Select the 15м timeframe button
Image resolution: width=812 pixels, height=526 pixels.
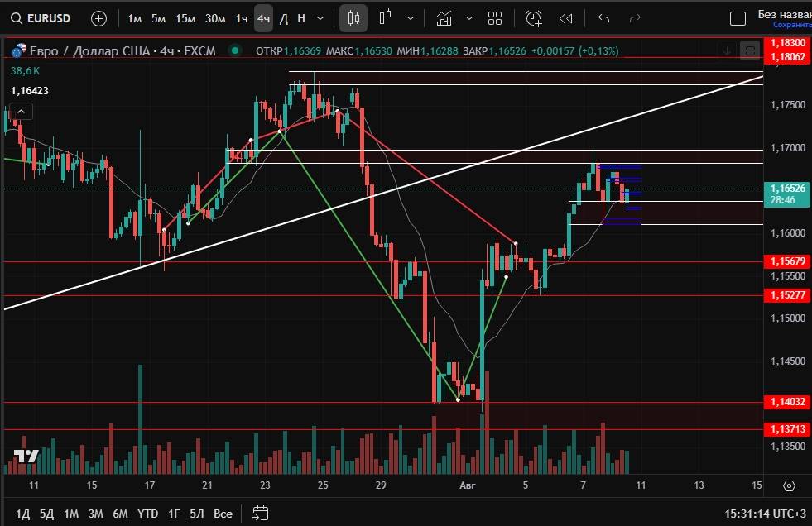[186, 18]
